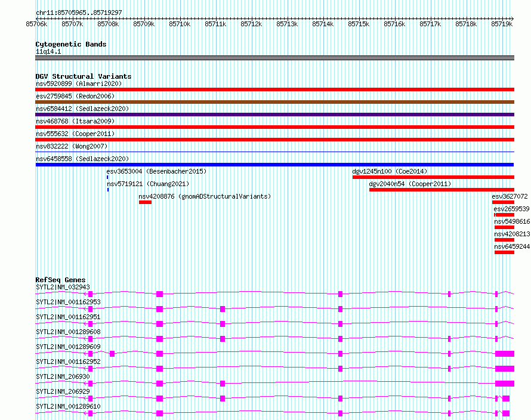Select the nsv832222 (Wong2007) label
Image resolution: width=531 pixels, height=420 pixels.
pos(72,146)
